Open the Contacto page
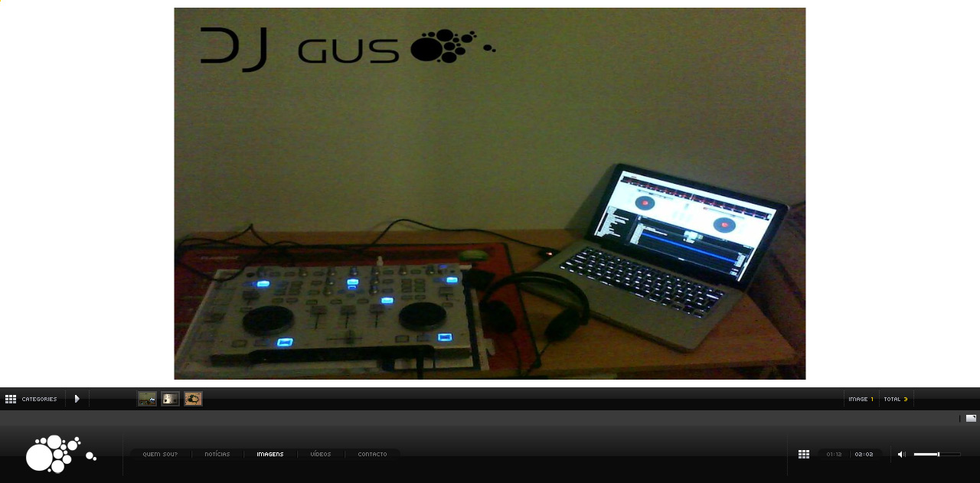Screen dimensions: 980x483 click(373, 455)
